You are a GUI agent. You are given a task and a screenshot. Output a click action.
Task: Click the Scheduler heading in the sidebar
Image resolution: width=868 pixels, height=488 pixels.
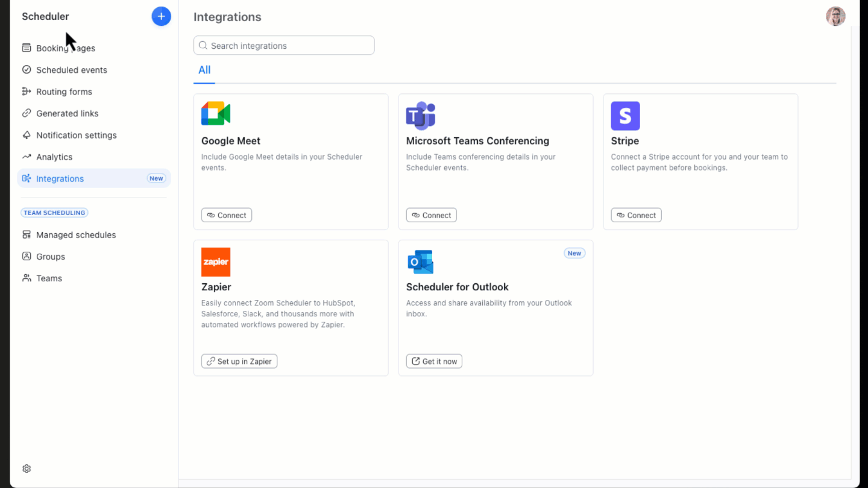46,17
